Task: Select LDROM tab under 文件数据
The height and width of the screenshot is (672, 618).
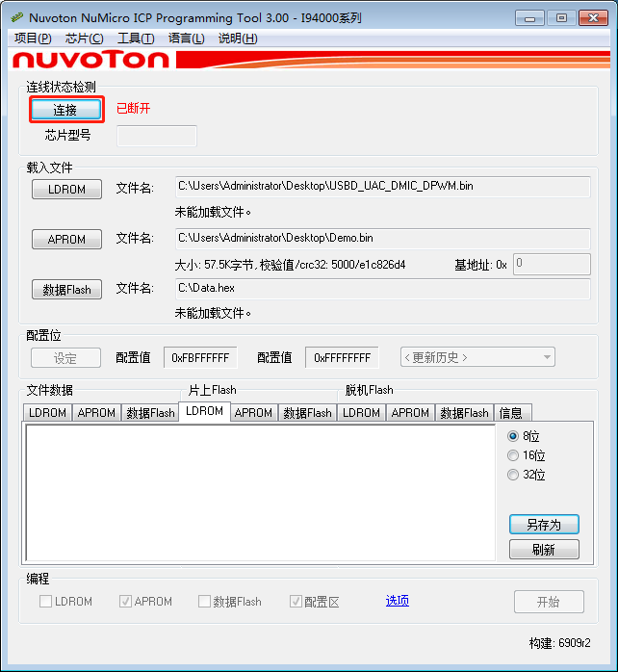Action: tap(47, 413)
